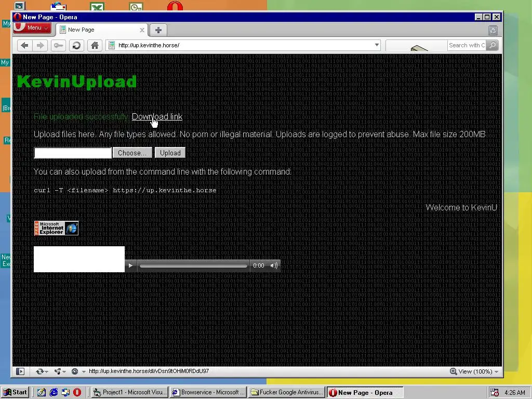This screenshot has height=399, width=532.
Task: Minimize the Opera window
Action: [478, 17]
